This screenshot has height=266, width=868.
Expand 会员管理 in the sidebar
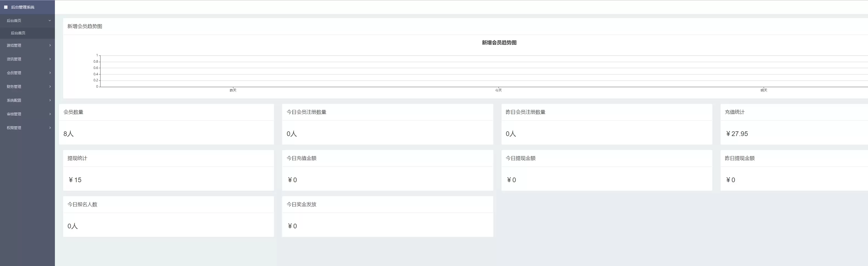[x=14, y=73]
